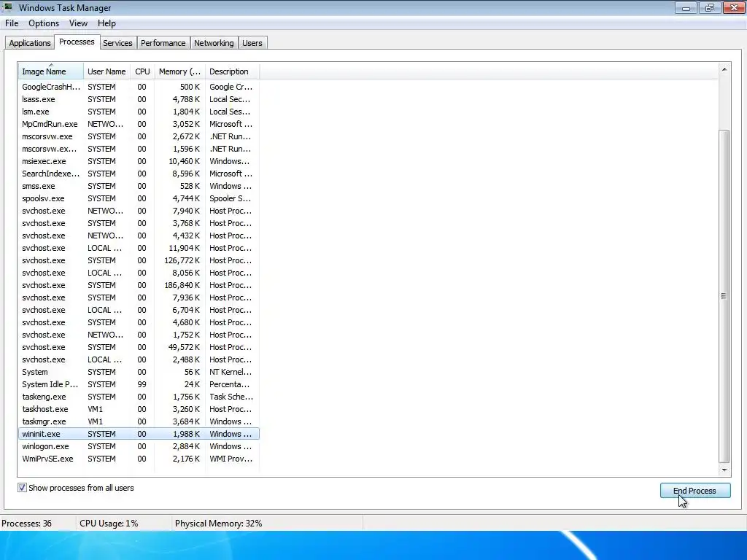Select the System Idle P... row
This screenshot has height=560, width=747.
139,384
